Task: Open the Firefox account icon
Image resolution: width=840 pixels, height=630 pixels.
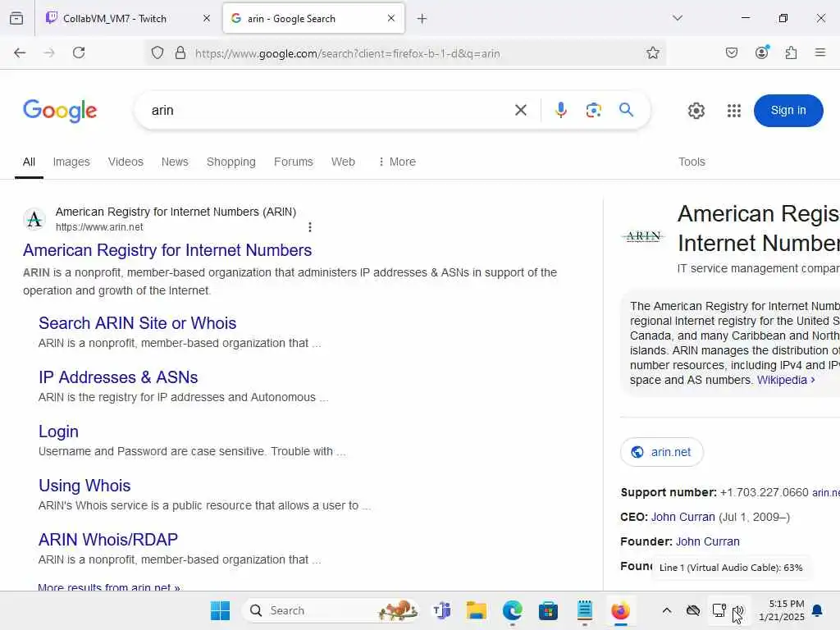Action: pos(762,52)
